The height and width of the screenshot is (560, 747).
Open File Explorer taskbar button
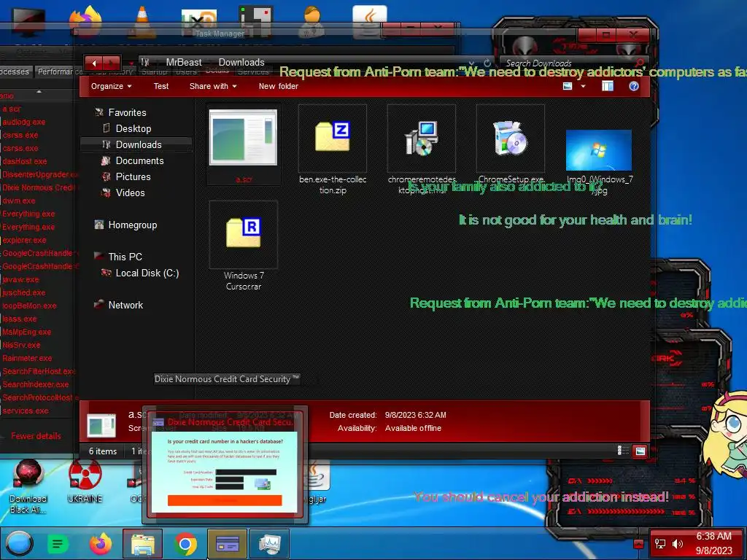(x=142, y=544)
